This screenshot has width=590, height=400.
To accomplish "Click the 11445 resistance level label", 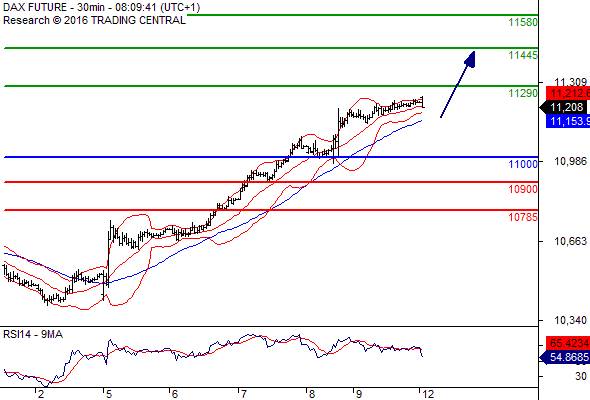I will (x=523, y=55).
